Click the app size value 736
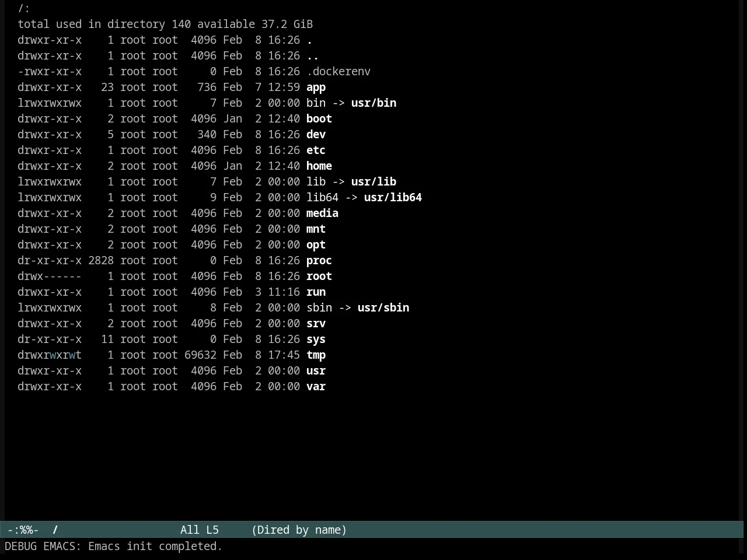 [x=207, y=87]
